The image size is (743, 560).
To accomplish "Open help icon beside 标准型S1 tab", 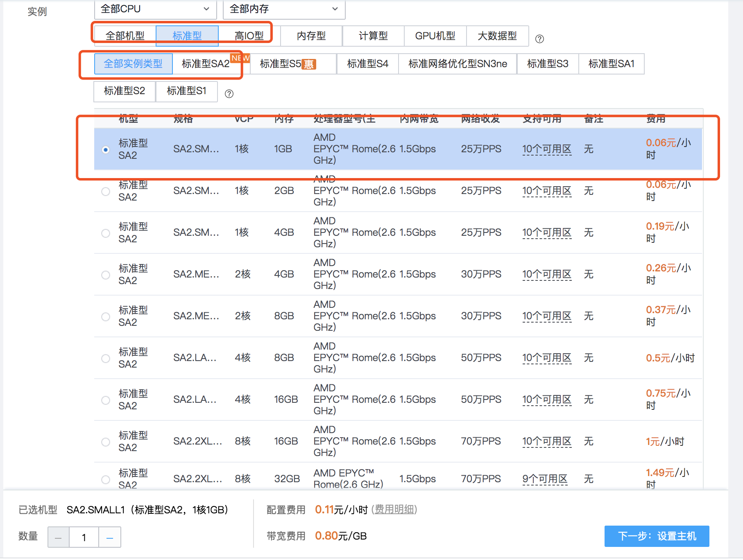I will 229,94.
